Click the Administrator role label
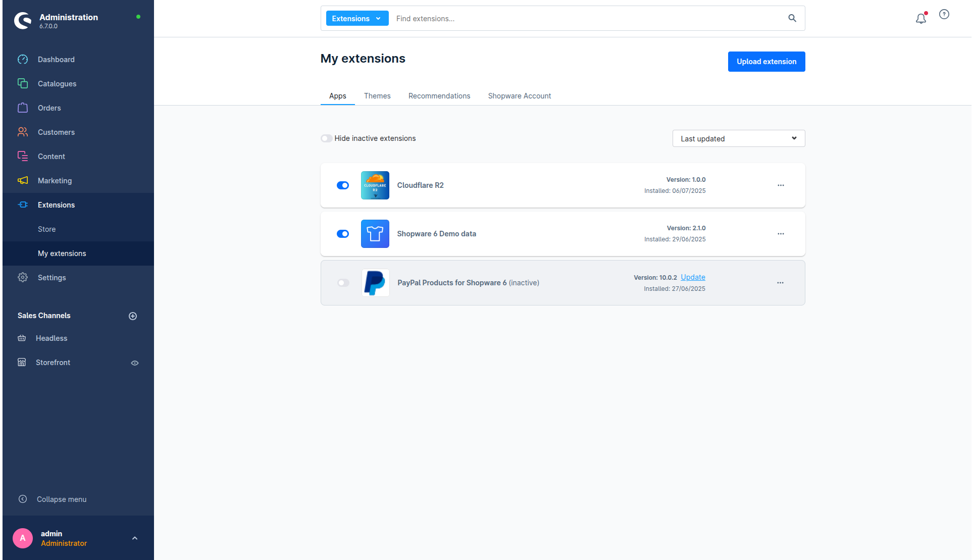The height and width of the screenshot is (560, 972). point(64,543)
